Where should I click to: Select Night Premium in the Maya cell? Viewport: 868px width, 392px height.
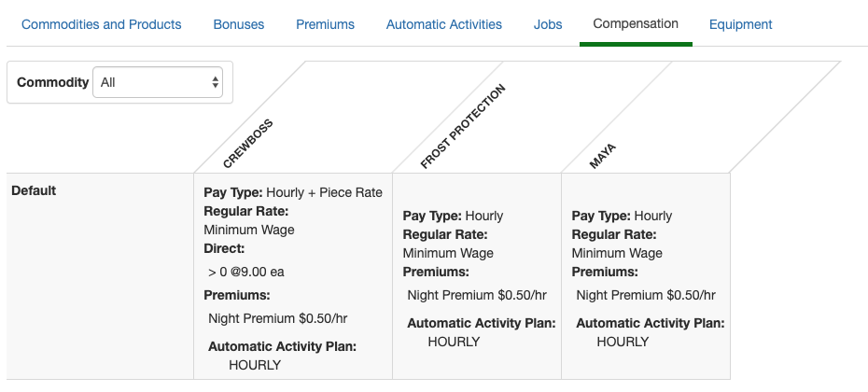pyautogui.click(x=645, y=295)
